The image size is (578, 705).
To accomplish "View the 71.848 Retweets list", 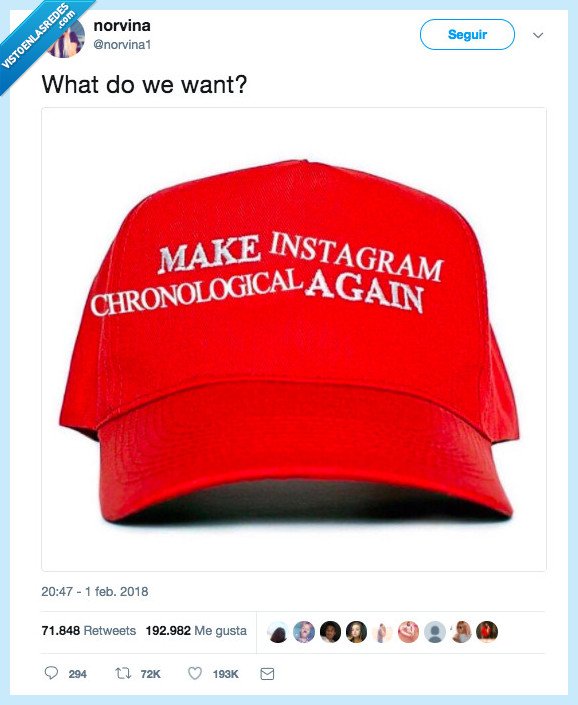I will click(89, 631).
